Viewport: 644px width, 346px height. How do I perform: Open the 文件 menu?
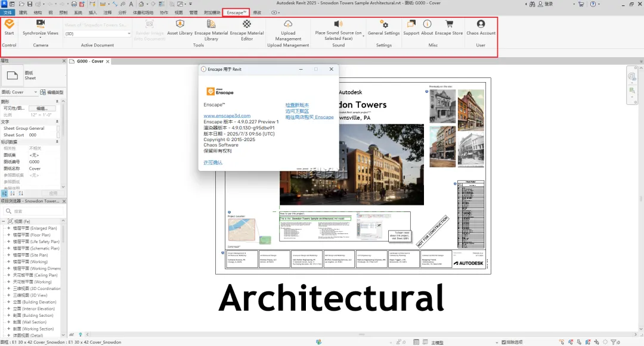[7, 13]
